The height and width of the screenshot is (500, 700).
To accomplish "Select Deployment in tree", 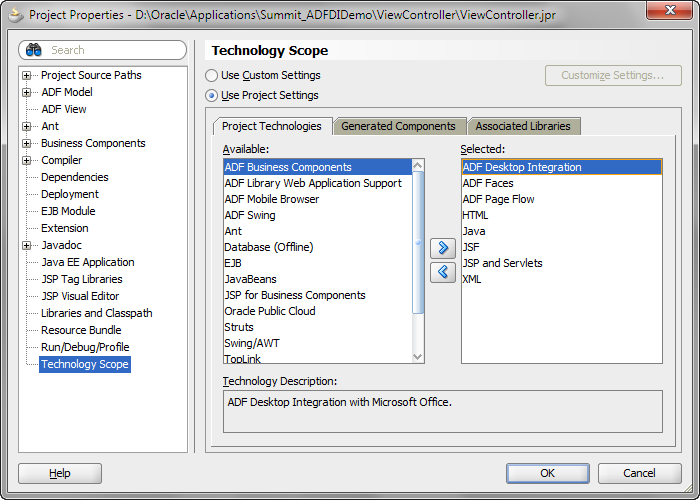I will pyautogui.click(x=70, y=194).
